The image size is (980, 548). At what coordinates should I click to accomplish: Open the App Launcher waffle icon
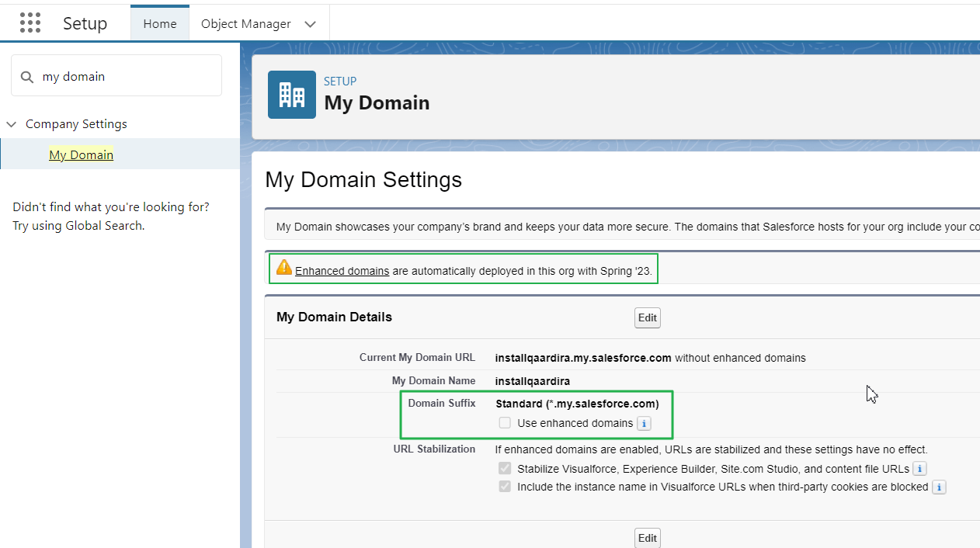pos(30,23)
